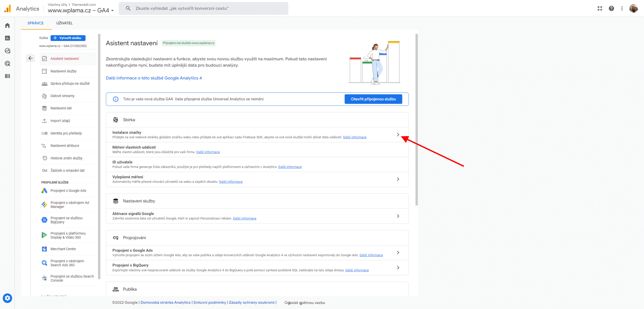Expand main Propojení s BigQuery chevron
644x309 pixels.
click(398, 268)
